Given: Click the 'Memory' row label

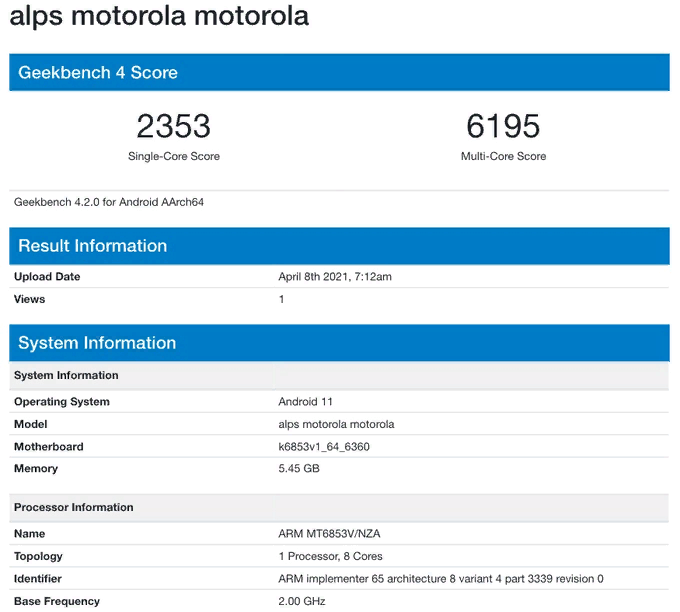Looking at the screenshot, I should tap(36, 468).
